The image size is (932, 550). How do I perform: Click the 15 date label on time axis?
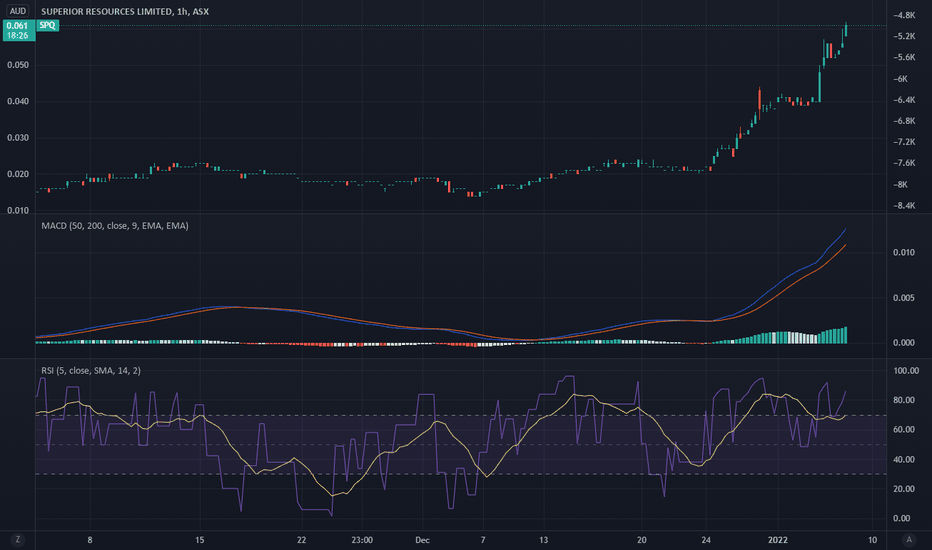point(200,540)
